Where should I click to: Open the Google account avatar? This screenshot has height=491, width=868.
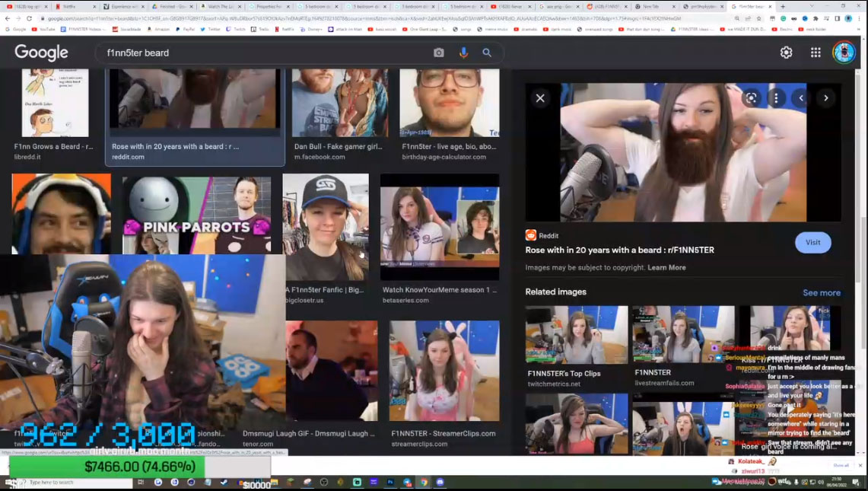[x=844, y=53]
